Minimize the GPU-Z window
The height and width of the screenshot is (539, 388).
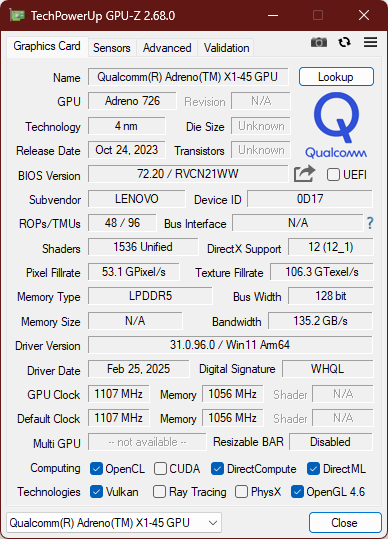click(x=273, y=15)
